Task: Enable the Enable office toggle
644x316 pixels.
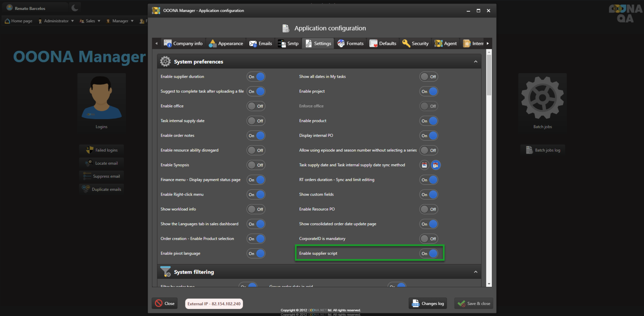Action: (256, 106)
